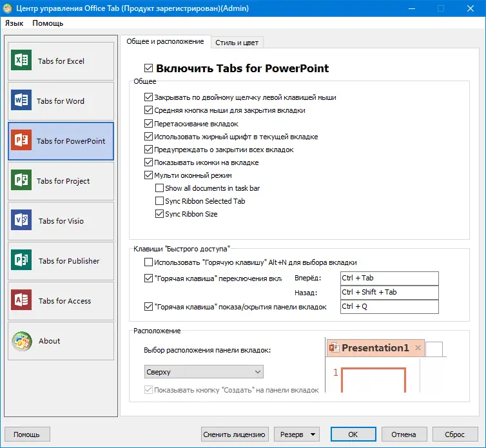Minimize the Office Tab window
Image resolution: width=486 pixels, height=448 pixels.
coord(412,8)
